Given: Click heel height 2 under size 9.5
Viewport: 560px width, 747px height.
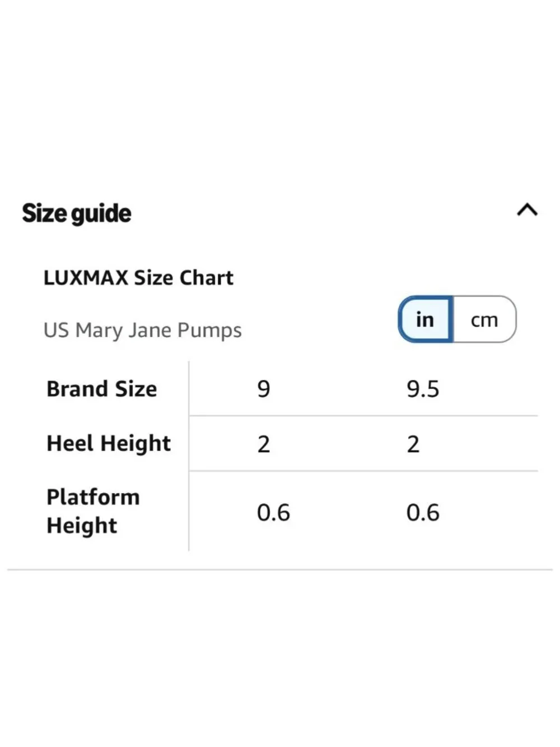Looking at the screenshot, I should pyautogui.click(x=413, y=444).
